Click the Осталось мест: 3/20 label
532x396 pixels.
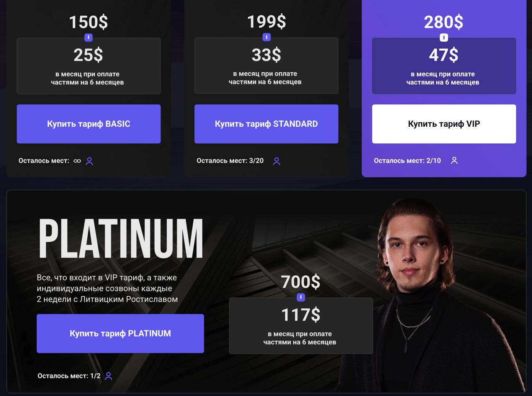(x=230, y=161)
